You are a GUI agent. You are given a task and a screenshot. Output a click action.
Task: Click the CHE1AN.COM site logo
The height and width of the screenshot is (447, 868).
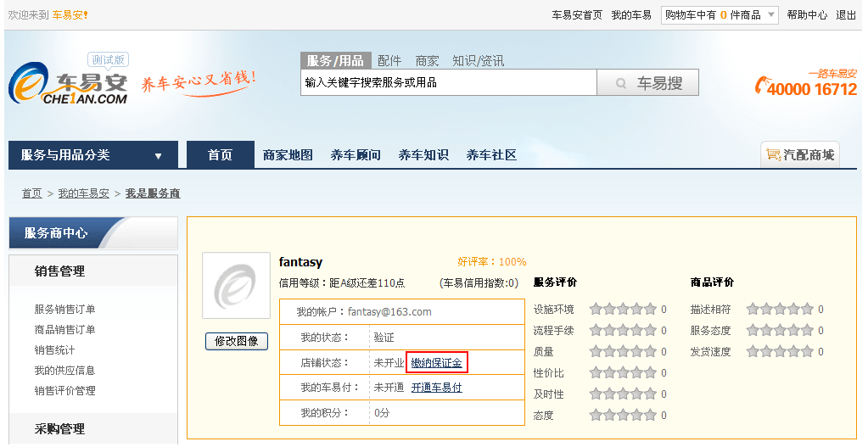(x=68, y=85)
